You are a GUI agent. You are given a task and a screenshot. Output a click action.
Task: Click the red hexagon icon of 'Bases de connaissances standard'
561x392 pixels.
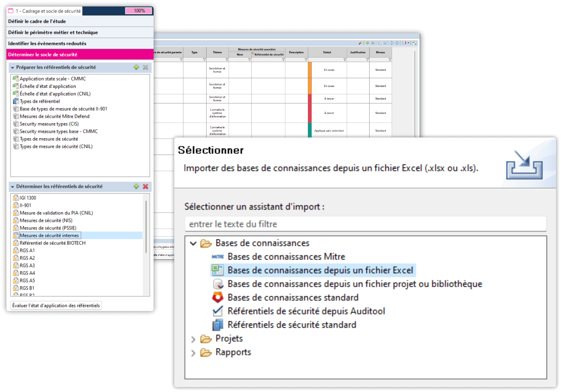click(x=218, y=297)
